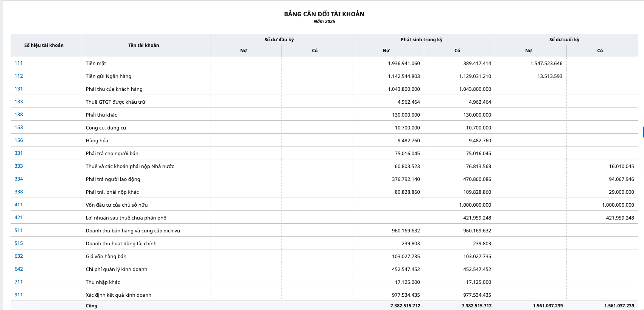This screenshot has width=644, height=310.
Task: Select the 'Cộng' totals row label
Action: click(92, 306)
